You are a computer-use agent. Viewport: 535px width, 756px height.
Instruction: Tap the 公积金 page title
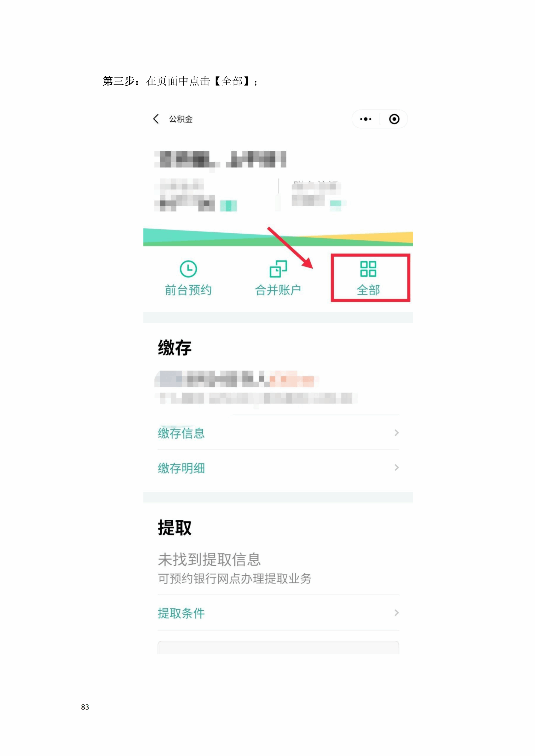[x=181, y=119]
